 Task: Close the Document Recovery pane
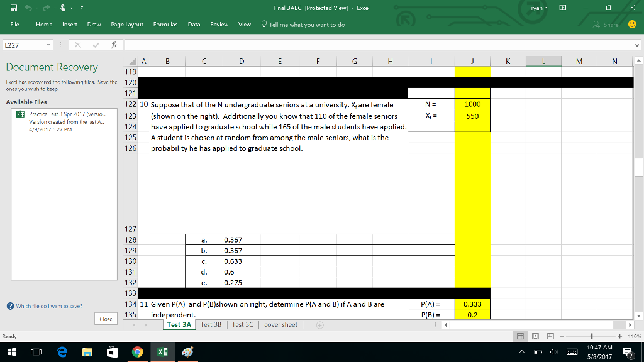point(106,319)
